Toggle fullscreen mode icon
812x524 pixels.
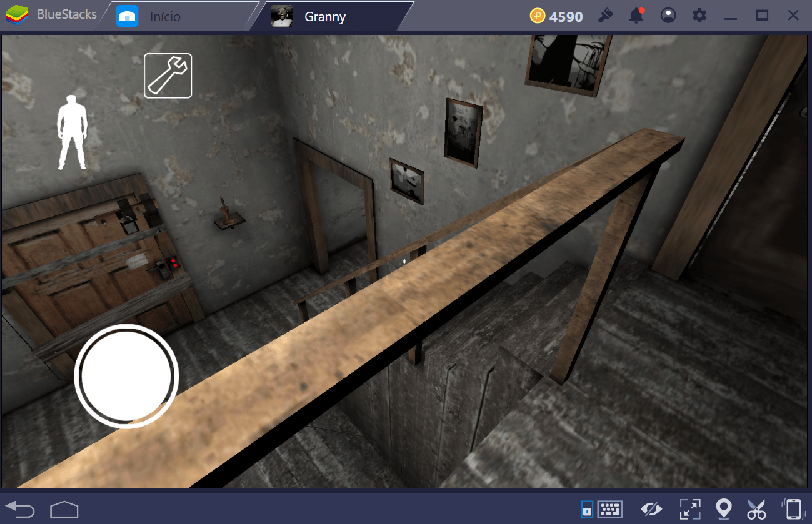coord(690,509)
